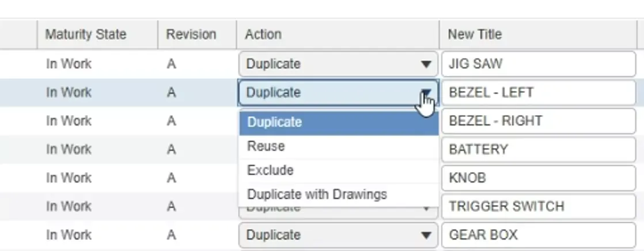Edit the BEZEL - RIGHT title field
Image resolution: width=644 pixels, height=251 pixels.
[539, 121]
